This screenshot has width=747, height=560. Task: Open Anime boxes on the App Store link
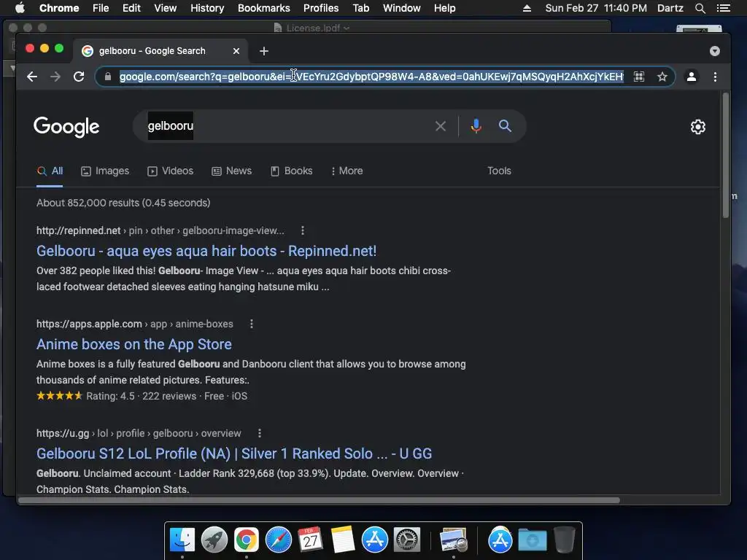click(134, 344)
